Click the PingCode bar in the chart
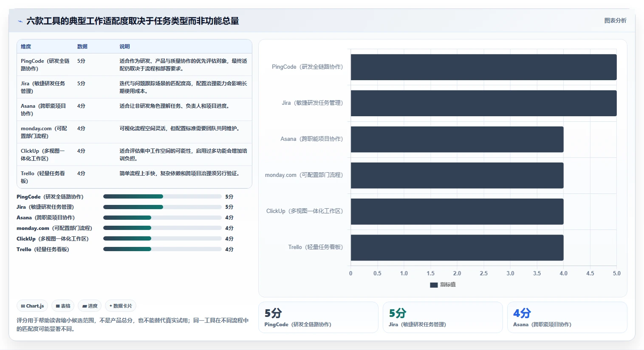This screenshot has height=350, width=644. coord(483,67)
